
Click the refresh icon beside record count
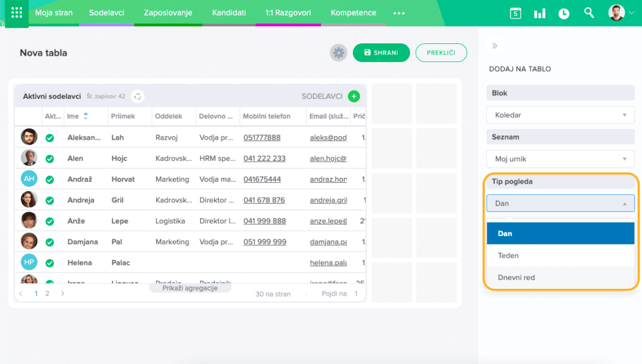[137, 96]
